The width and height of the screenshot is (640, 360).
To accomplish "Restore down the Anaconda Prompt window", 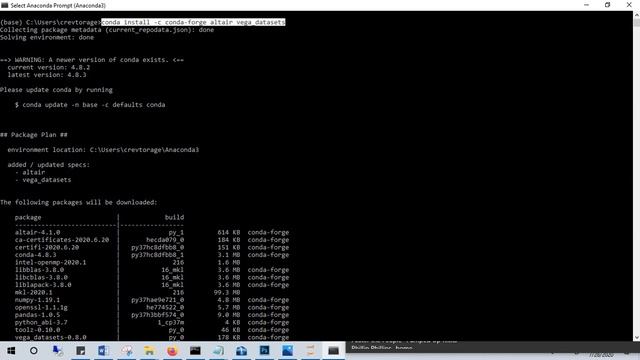I will click(607, 5).
